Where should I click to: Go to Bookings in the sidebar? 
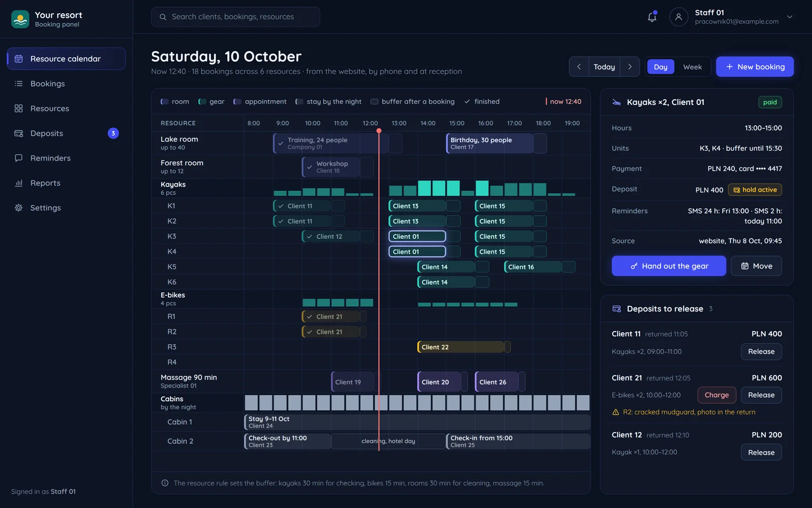66,84
